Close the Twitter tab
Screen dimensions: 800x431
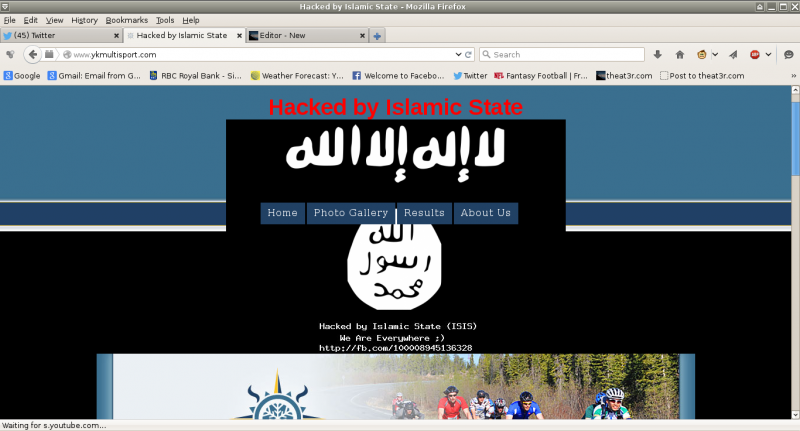[116, 36]
